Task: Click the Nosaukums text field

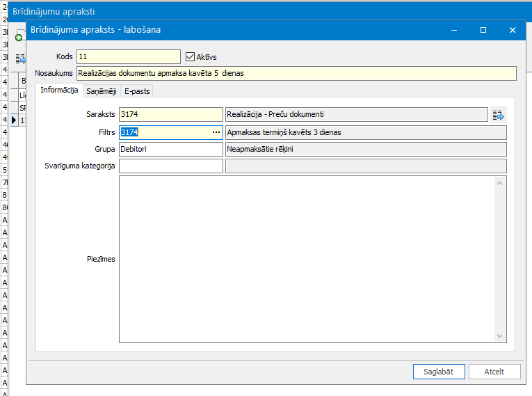Action: point(296,73)
